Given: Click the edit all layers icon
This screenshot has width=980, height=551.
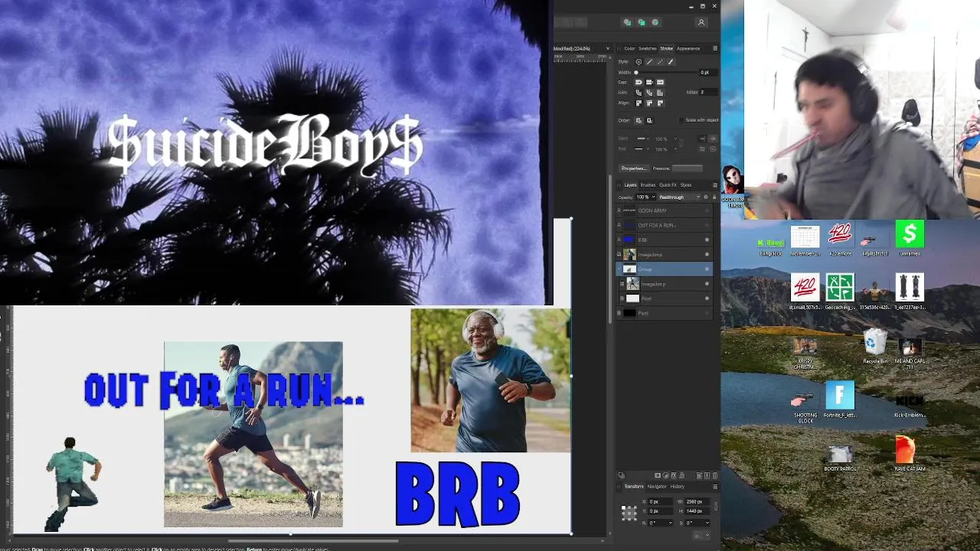Looking at the screenshot, I should (x=622, y=475).
